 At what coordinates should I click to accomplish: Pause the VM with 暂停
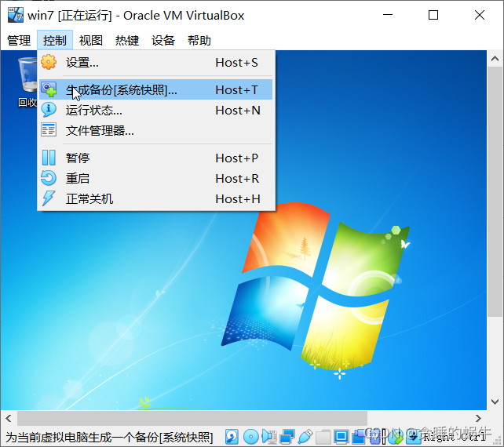[156, 158]
